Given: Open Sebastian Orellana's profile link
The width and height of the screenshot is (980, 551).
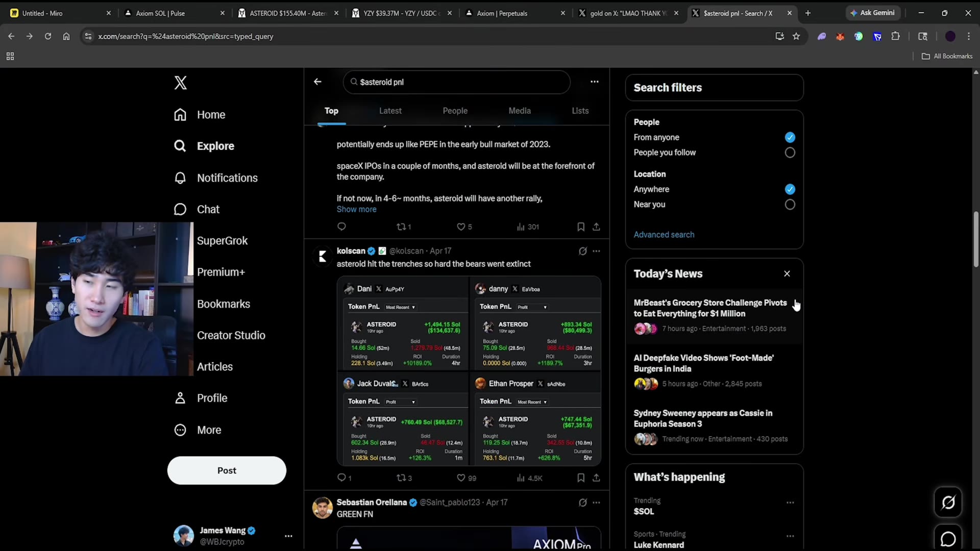Looking at the screenshot, I should coord(372,503).
